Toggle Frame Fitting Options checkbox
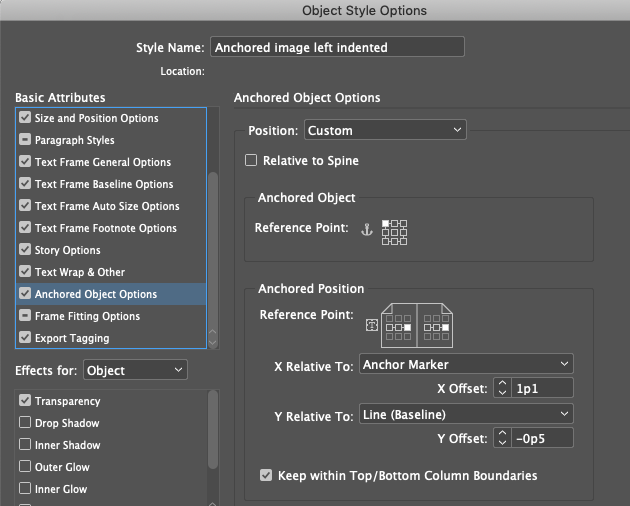630x506 pixels. coord(25,315)
